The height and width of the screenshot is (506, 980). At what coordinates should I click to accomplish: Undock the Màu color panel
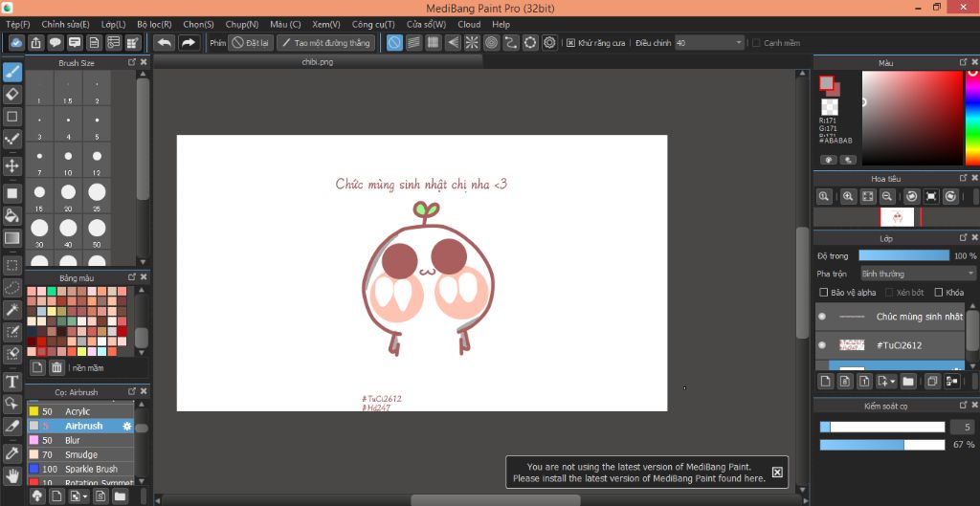[x=963, y=62]
